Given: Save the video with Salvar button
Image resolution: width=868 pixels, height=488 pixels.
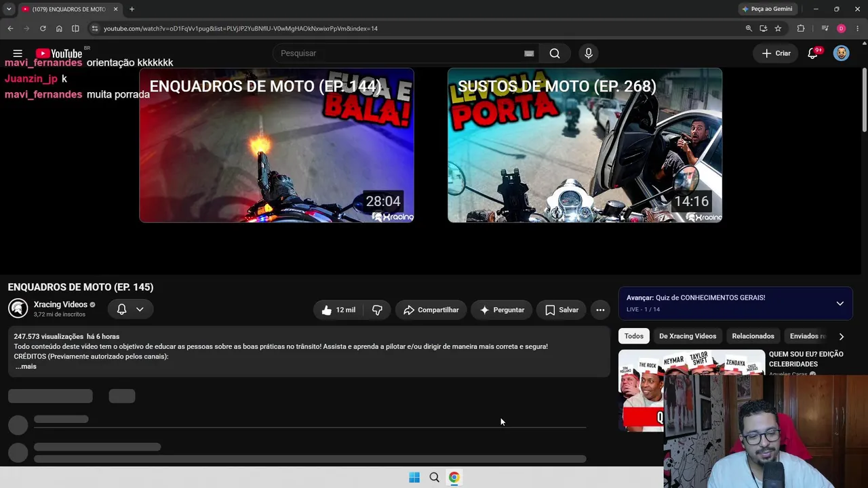Looking at the screenshot, I should click(561, 310).
